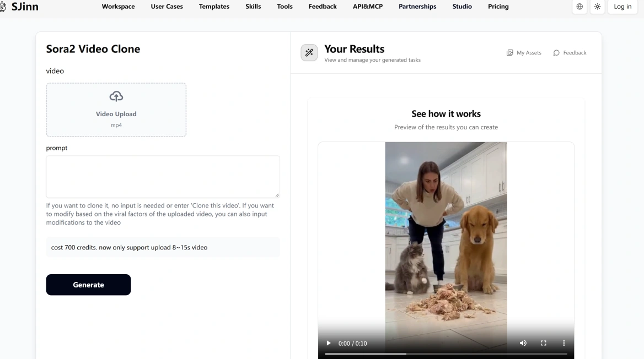Click the 'See how it works' heading
This screenshot has width=644, height=359.
tap(446, 113)
